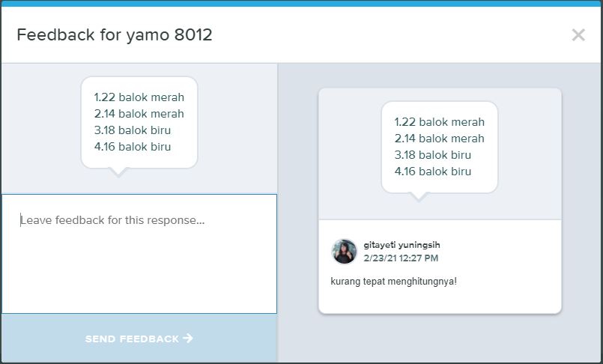Click "3.18 balok biru" in the left response bubble
The height and width of the screenshot is (364, 603).
tap(133, 130)
